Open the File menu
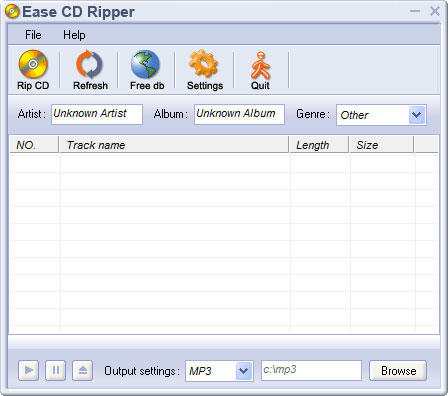This screenshot has width=448, height=396. click(33, 35)
